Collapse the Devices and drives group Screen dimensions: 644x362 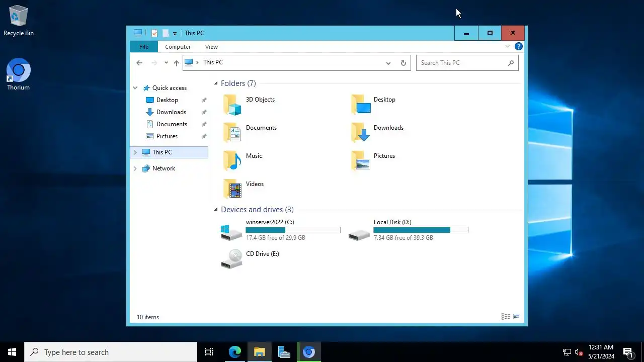pos(216,210)
